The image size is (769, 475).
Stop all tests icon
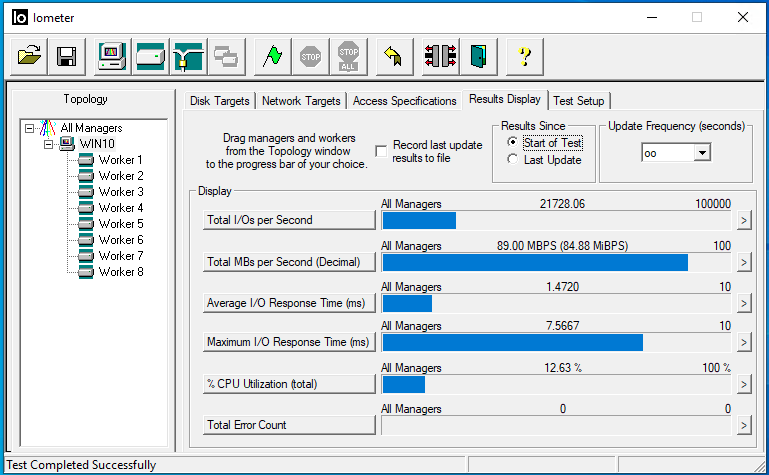point(348,56)
